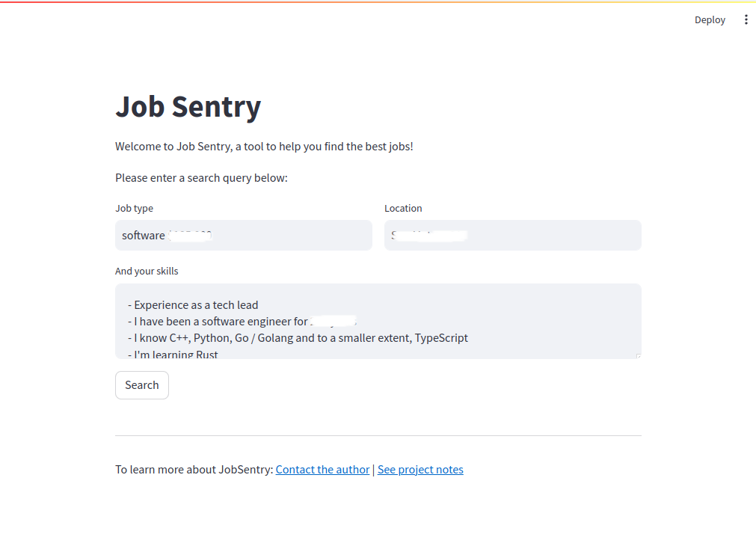
Task: Click the Deploy button
Action: [x=710, y=20]
